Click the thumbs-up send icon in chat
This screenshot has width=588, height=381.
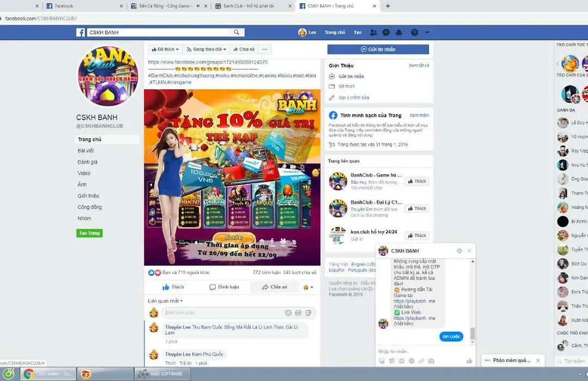(x=469, y=361)
